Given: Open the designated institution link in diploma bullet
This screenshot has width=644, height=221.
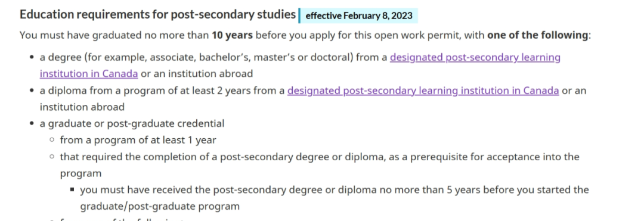Looking at the screenshot, I should pos(423,90).
